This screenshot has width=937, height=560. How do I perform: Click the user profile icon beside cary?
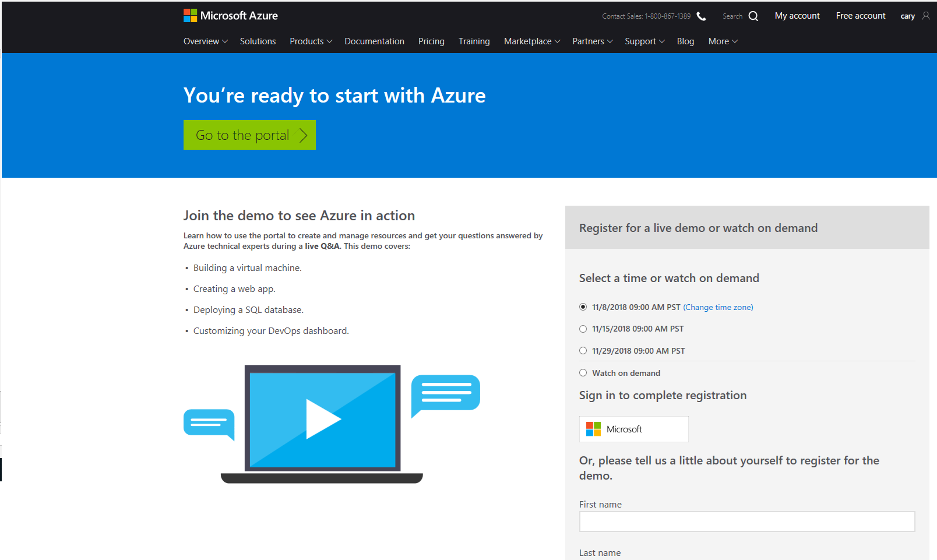click(926, 16)
